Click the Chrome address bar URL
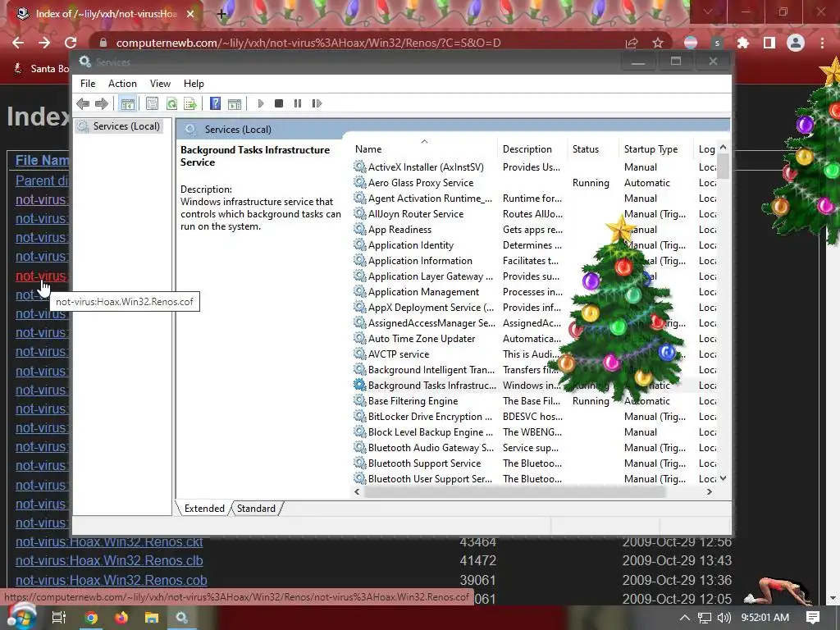The height and width of the screenshot is (630, 840). [308, 43]
